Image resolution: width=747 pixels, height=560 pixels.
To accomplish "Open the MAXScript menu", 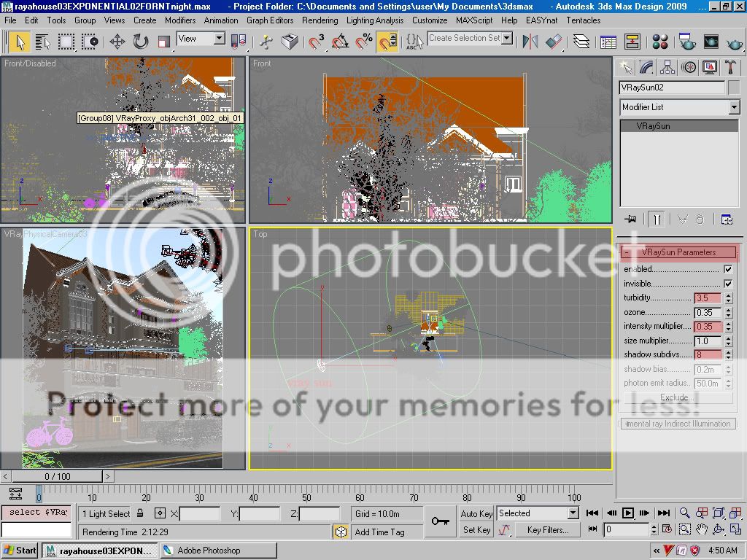I will click(474, 20).
